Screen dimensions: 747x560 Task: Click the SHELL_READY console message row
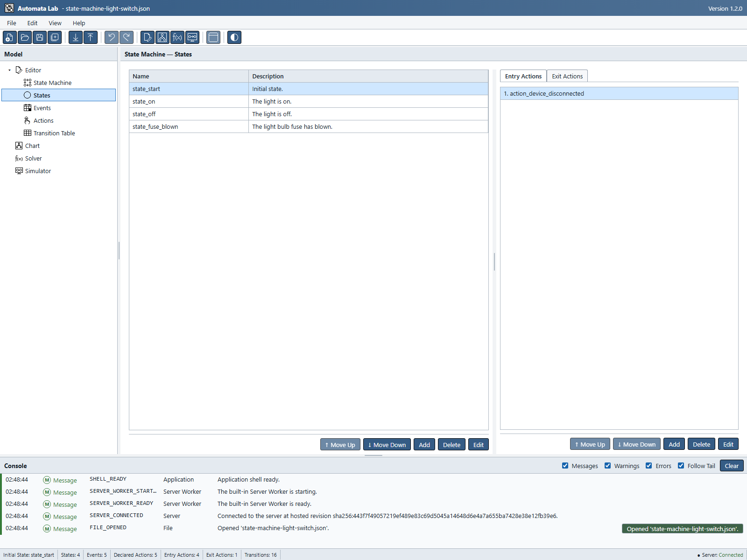pyautogui.click(x=373, y=479)
